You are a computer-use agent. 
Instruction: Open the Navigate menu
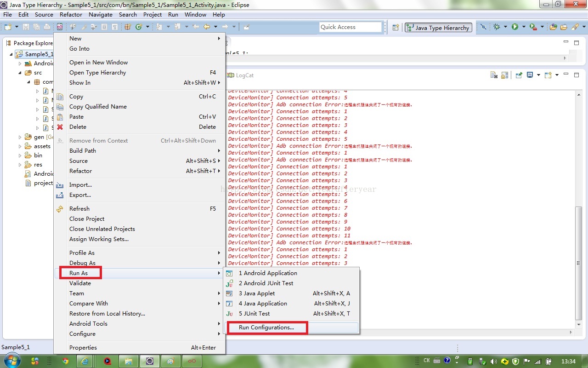click(100, 14)
